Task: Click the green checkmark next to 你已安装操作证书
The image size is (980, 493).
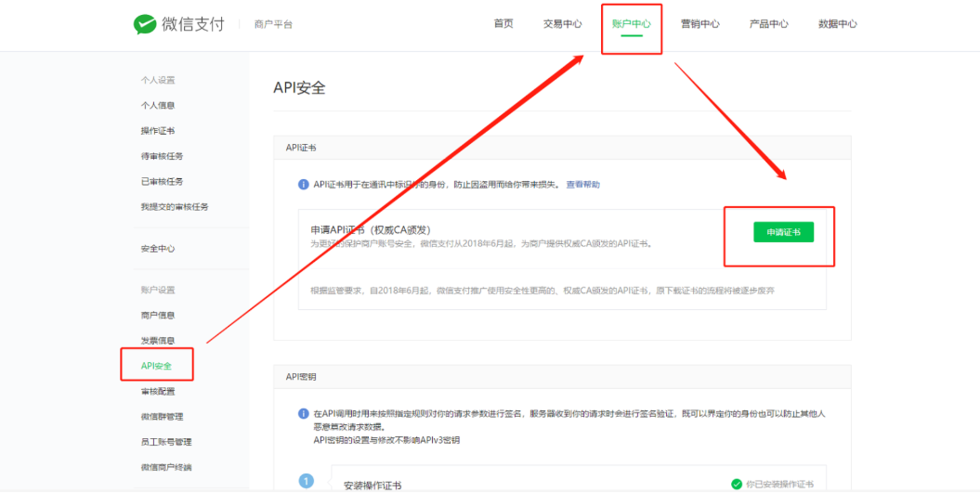Action: pyautogui.click(x=737, y=485)
